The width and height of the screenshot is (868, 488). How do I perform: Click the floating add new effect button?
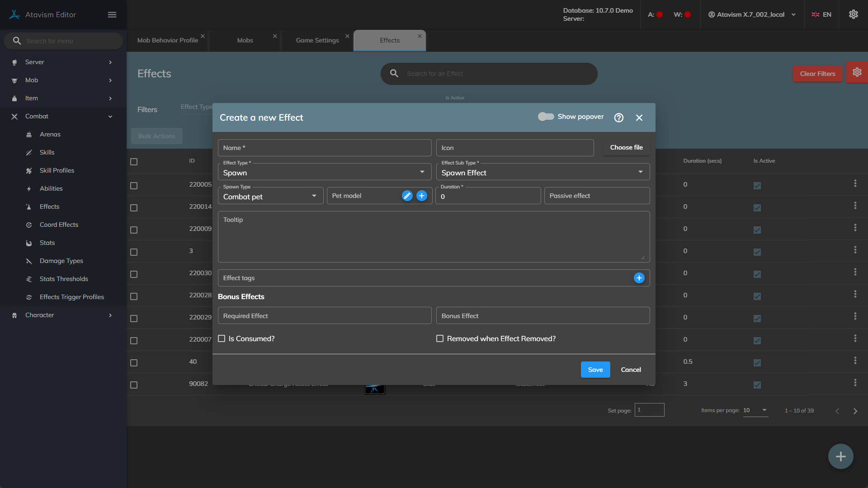[840, 456]
